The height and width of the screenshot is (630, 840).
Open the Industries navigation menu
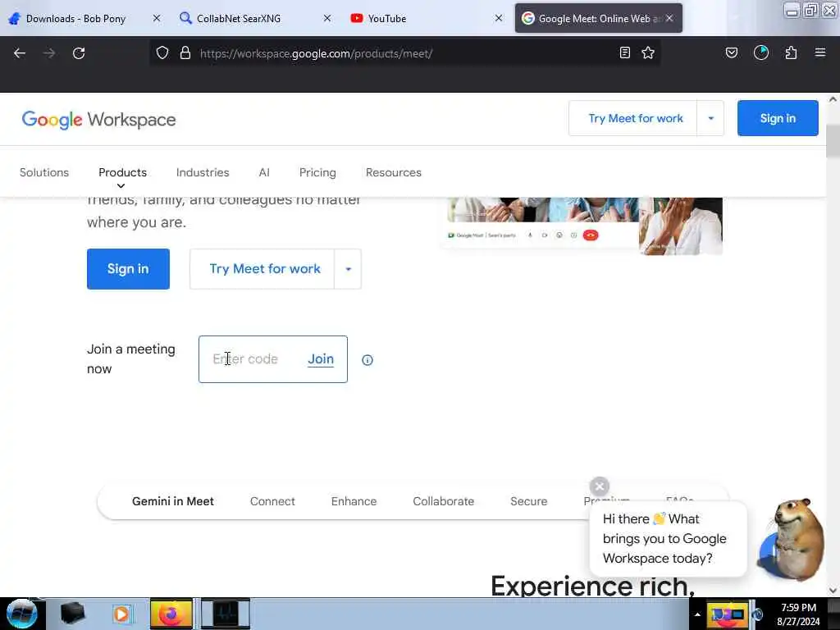click(203, 172)
